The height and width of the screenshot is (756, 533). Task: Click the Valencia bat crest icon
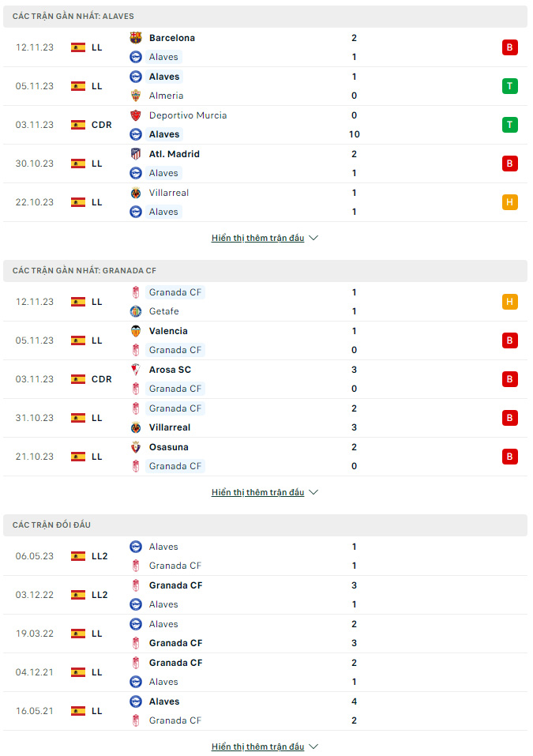(x=136, y=331)
